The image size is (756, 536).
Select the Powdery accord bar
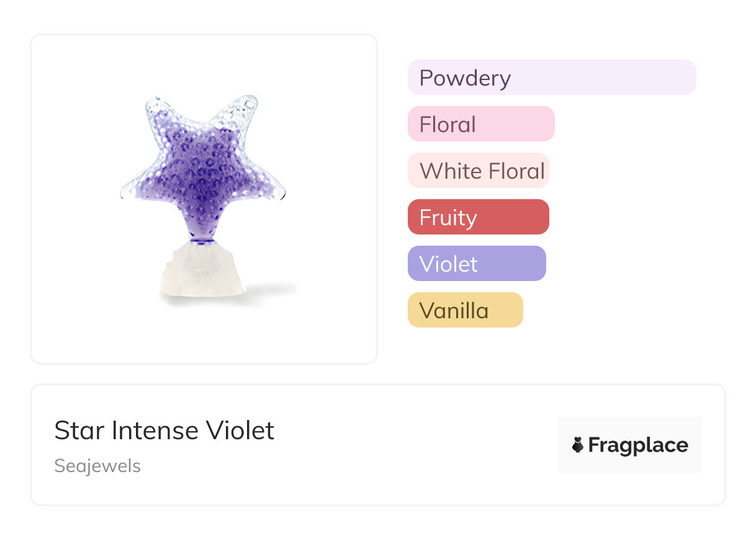552,78
